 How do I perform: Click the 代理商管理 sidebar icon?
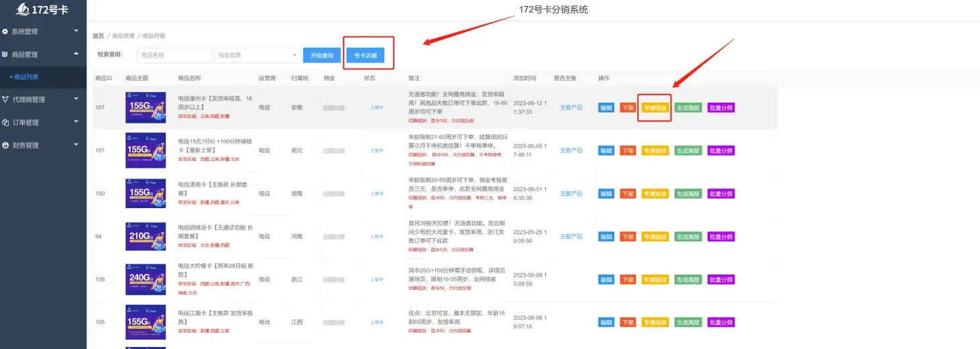(5, 99)
